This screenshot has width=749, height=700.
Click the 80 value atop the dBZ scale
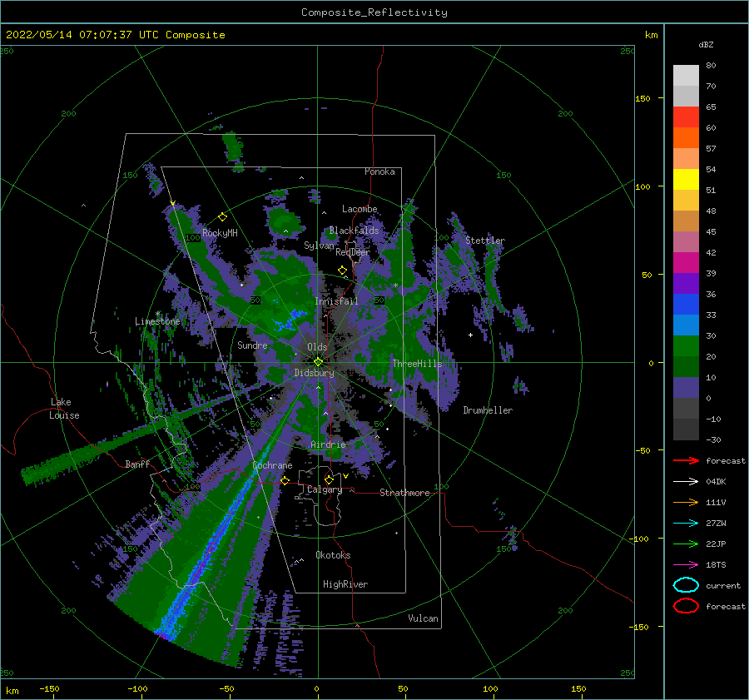(711, 65)
